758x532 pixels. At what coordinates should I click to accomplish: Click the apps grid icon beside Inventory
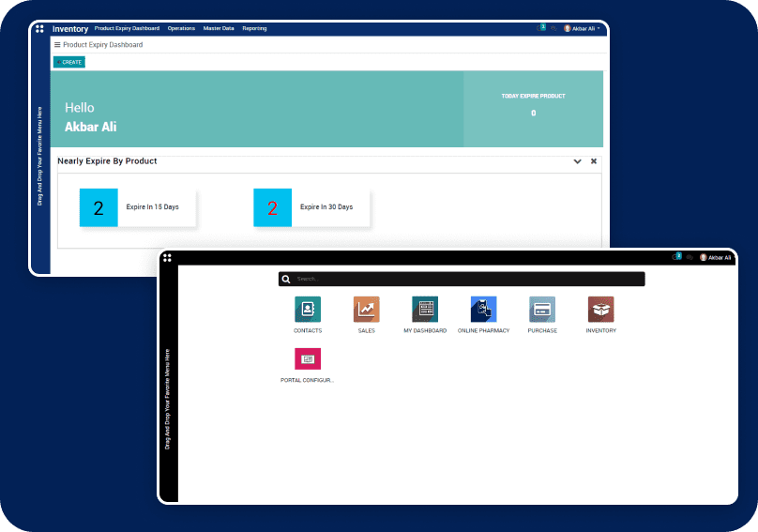pos(39,29)
